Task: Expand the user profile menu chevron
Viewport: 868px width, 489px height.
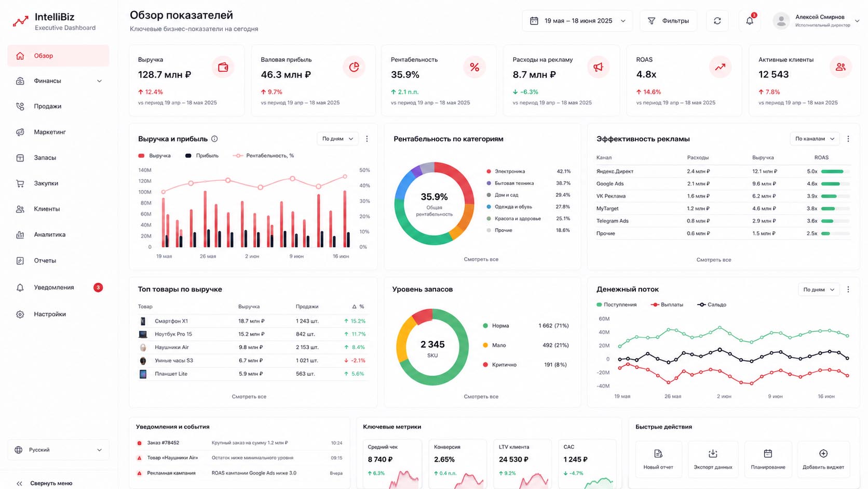Action: [857, 21]
